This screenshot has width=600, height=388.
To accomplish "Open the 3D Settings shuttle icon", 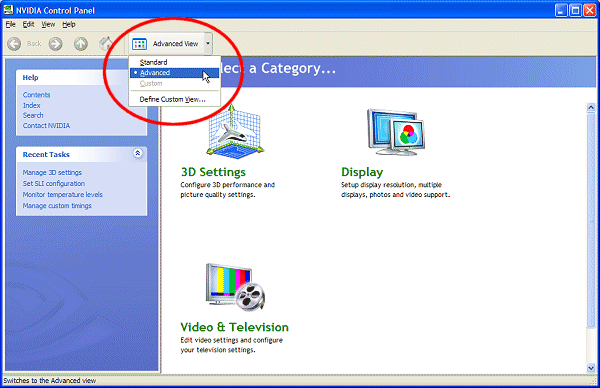I will pos(235,131).
